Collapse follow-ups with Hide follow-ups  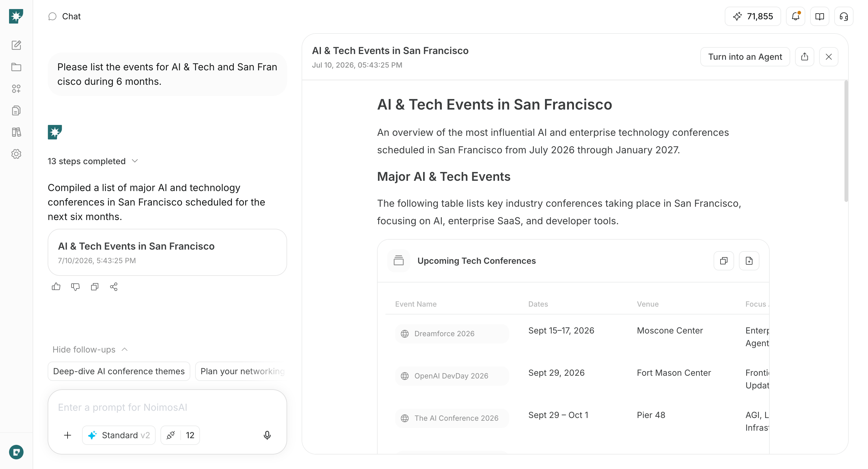[x=90, y=349]
